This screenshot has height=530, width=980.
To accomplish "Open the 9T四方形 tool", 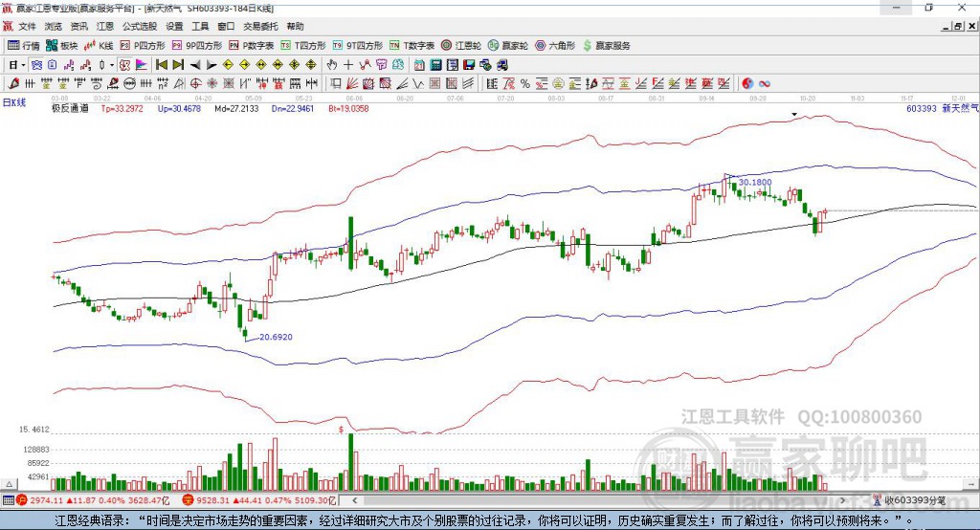I will point(358,45).
